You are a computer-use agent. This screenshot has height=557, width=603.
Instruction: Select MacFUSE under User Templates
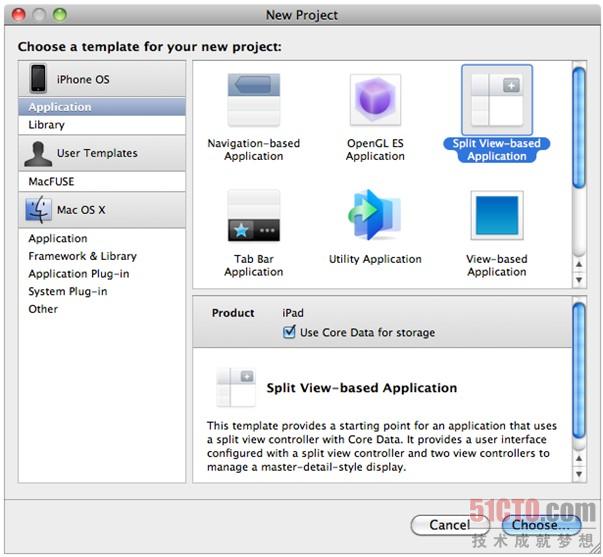pos(102,181)
